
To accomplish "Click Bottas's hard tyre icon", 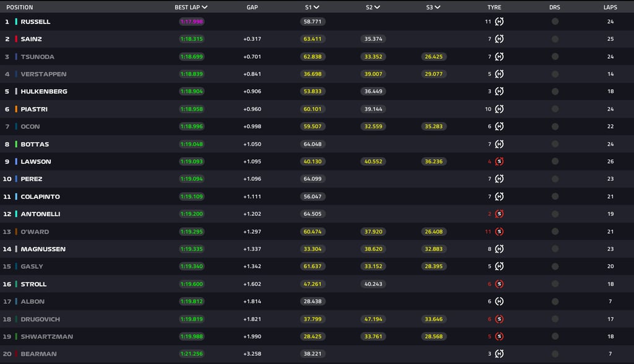I will pyautogui.click(x=500, y=144).
